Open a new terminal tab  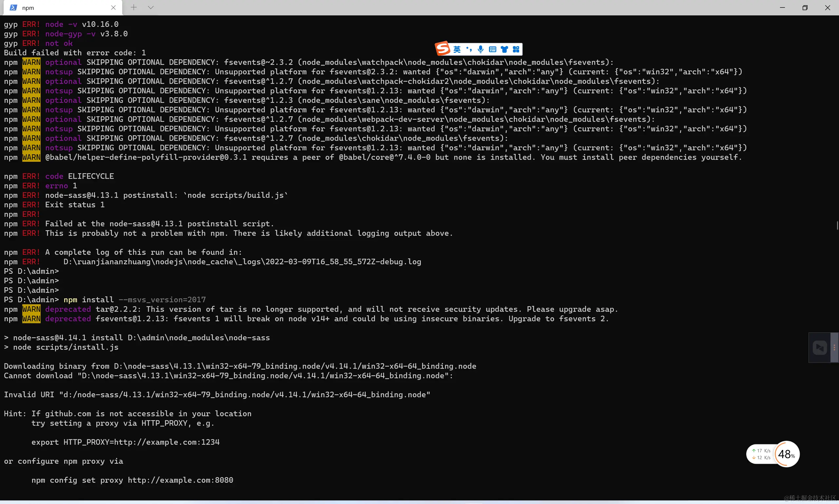[133, 8]
